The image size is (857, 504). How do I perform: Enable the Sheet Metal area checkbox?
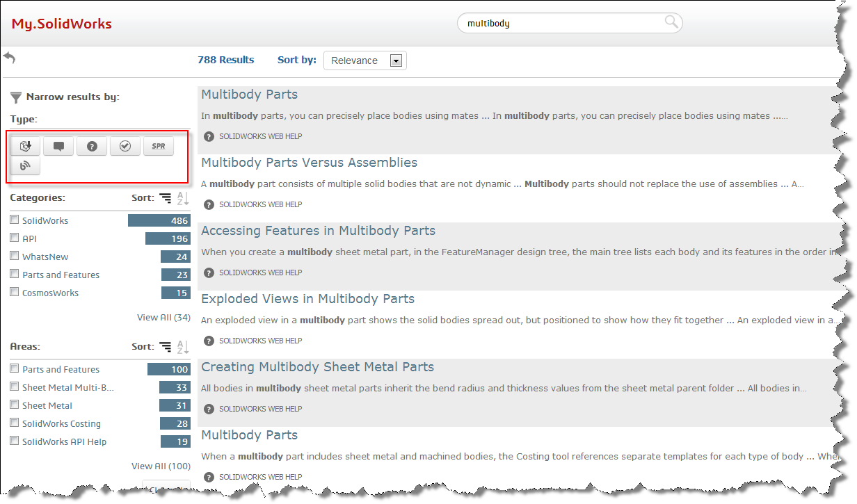click(x=15, y=405)
